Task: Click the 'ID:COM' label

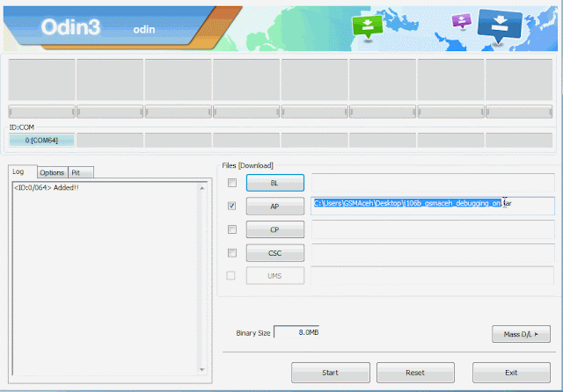Action: click(x=21, y=127)
